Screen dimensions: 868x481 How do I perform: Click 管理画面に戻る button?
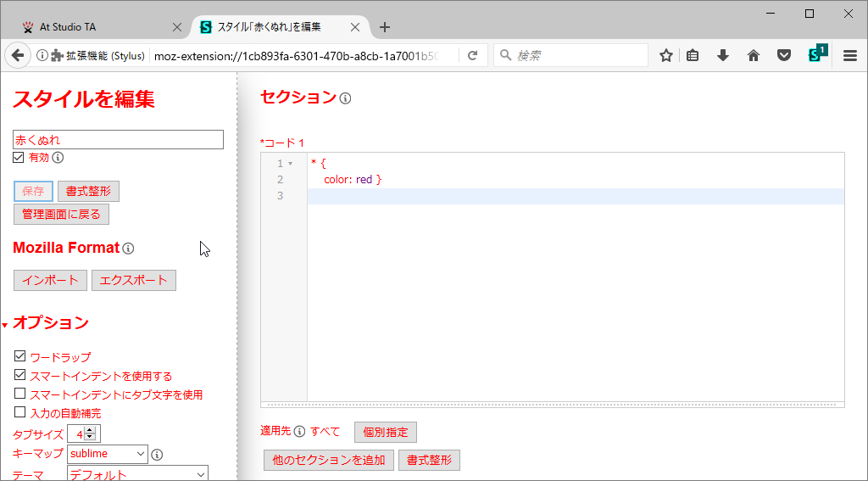[61, 214]
